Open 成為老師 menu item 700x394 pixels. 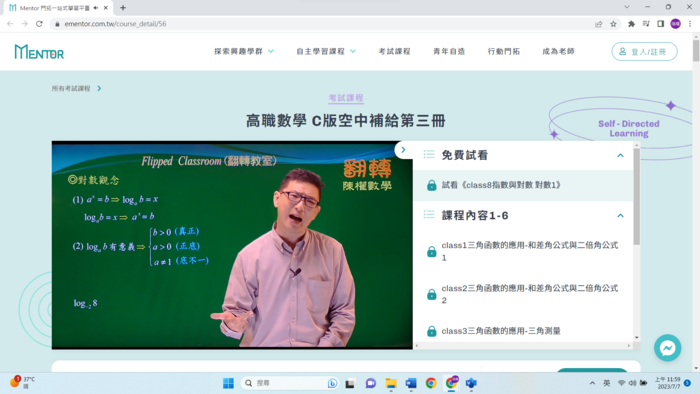tap(558, 51)
